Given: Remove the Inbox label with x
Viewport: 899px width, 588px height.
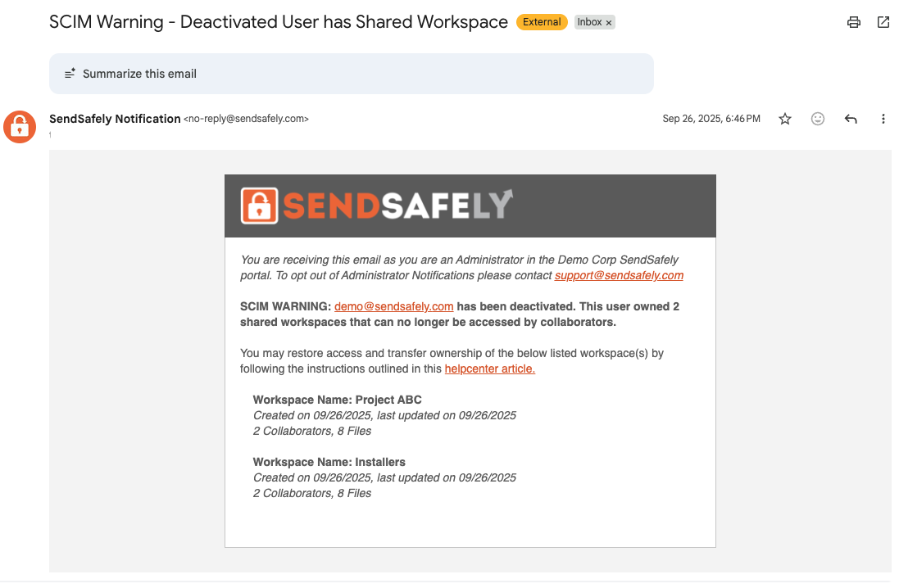Looking at the screenshot, I should [x=609, y=23].
